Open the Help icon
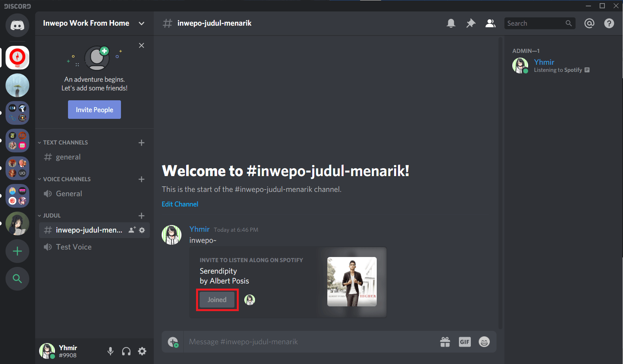 [x=609, y=23]
